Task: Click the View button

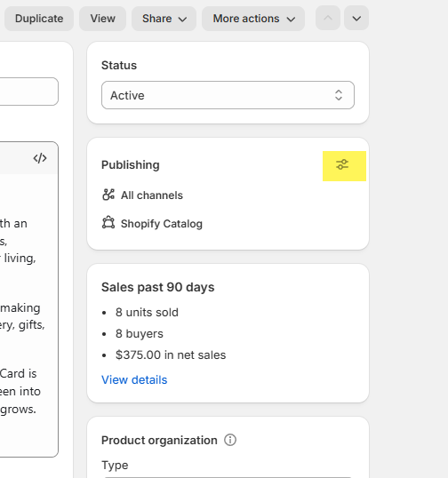Action: (x=103, y=19)
